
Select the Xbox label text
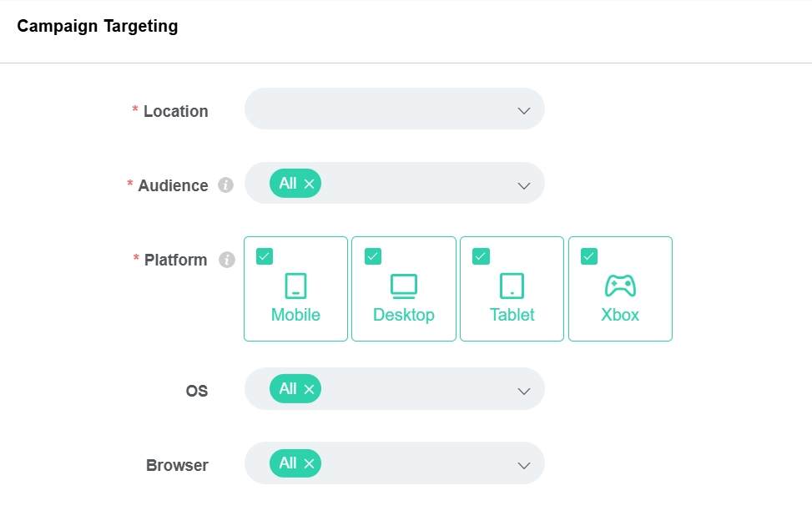point(620,316)
